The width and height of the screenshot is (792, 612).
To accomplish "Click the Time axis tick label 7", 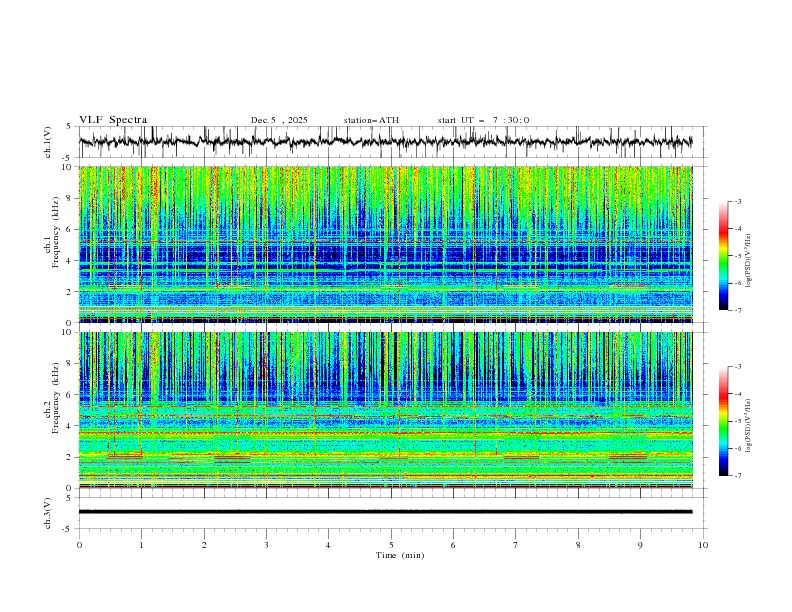I will point(516,545).
